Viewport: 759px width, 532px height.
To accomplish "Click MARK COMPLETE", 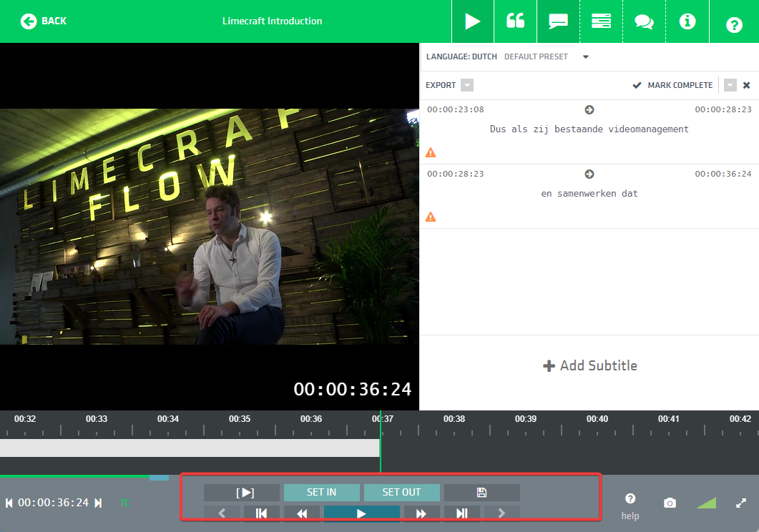I will point(673,85).
